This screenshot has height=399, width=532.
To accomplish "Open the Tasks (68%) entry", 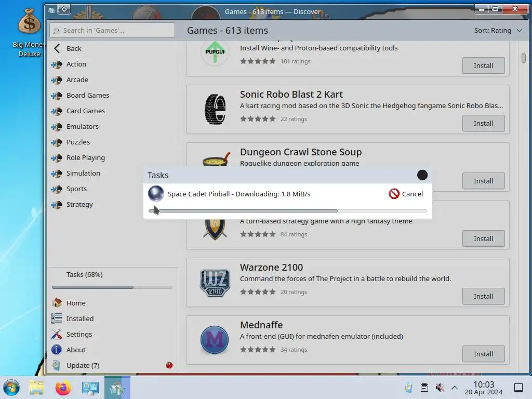I will tap(85, 274).
